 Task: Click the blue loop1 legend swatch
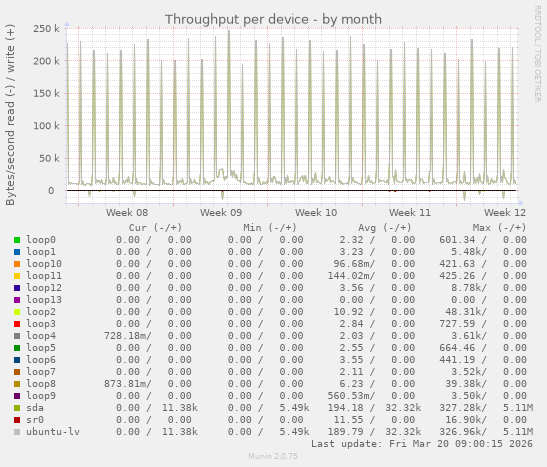(x=17, y=252)
